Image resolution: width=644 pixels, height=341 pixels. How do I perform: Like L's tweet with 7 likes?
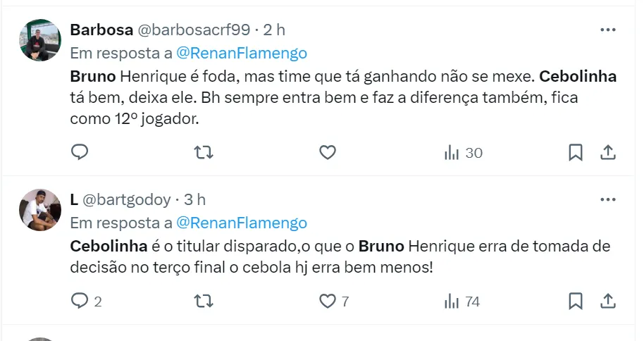click(x=328, y=302)
